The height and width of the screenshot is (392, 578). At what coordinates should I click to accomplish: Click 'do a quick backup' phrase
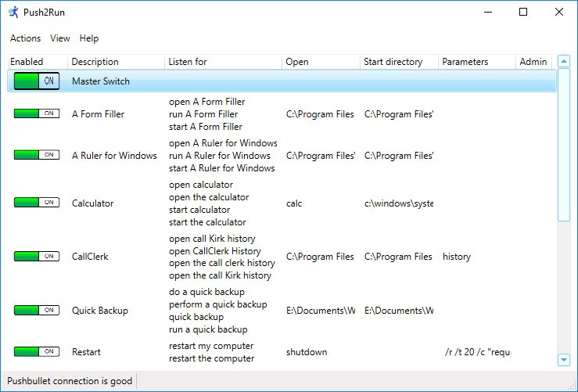click(x=206, y=292)
